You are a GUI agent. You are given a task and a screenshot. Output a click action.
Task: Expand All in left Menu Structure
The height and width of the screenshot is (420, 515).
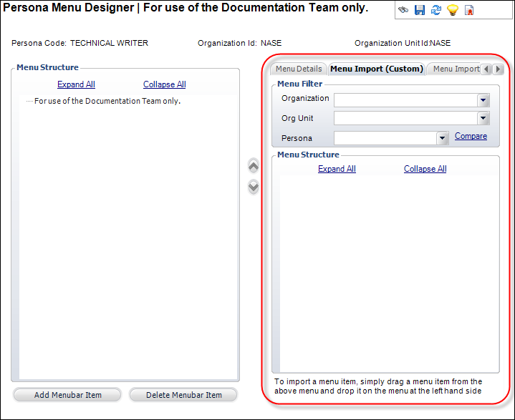coord(76,84)
